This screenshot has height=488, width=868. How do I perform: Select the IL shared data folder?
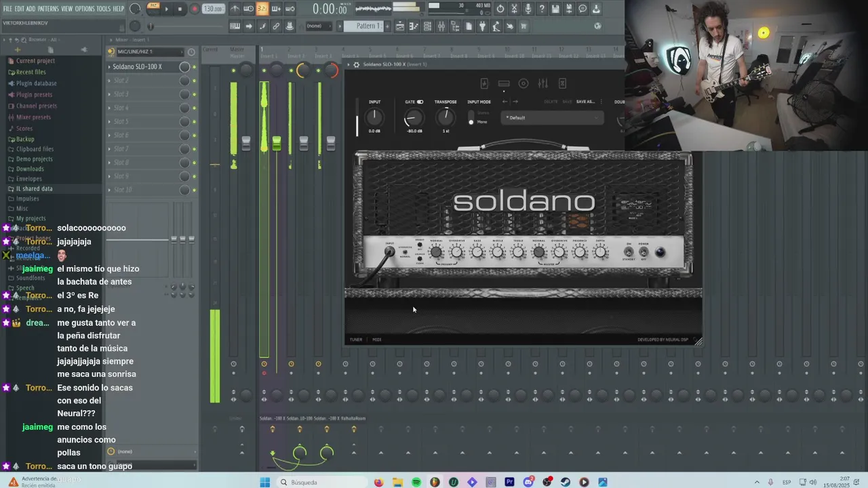(x=34, y=188)
